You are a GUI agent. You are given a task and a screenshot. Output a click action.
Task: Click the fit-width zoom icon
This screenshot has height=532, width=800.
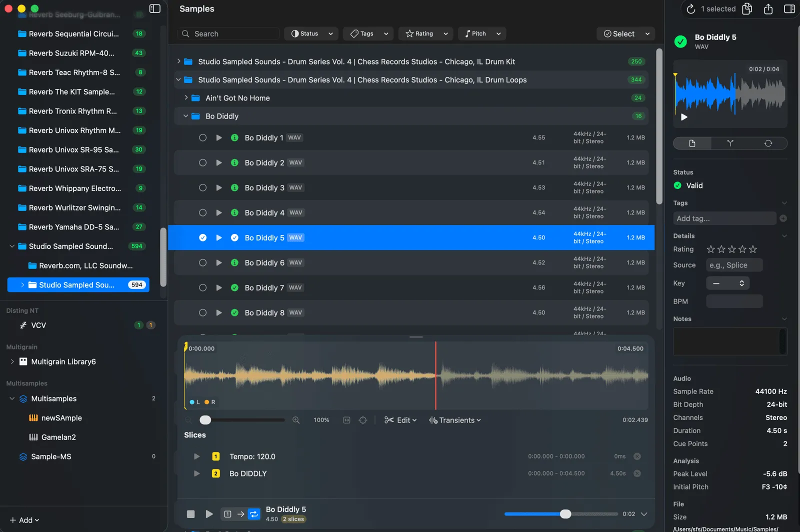(x=346, y=420)
